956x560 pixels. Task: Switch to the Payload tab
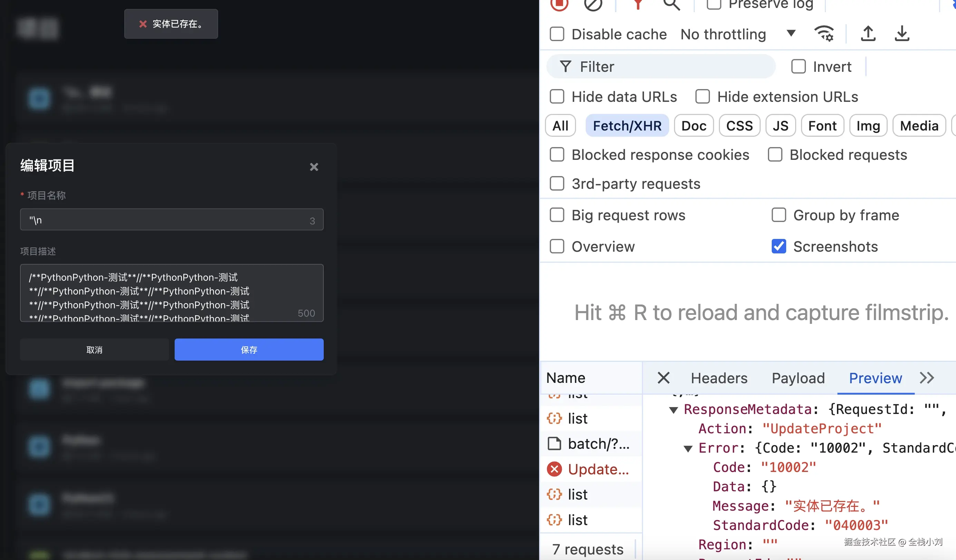coord(798,378)
